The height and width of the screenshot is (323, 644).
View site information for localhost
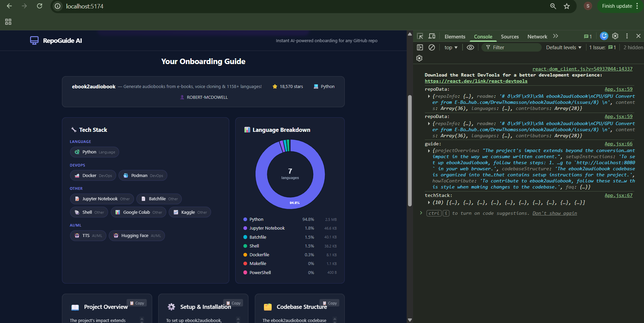(x=58, y=6)
